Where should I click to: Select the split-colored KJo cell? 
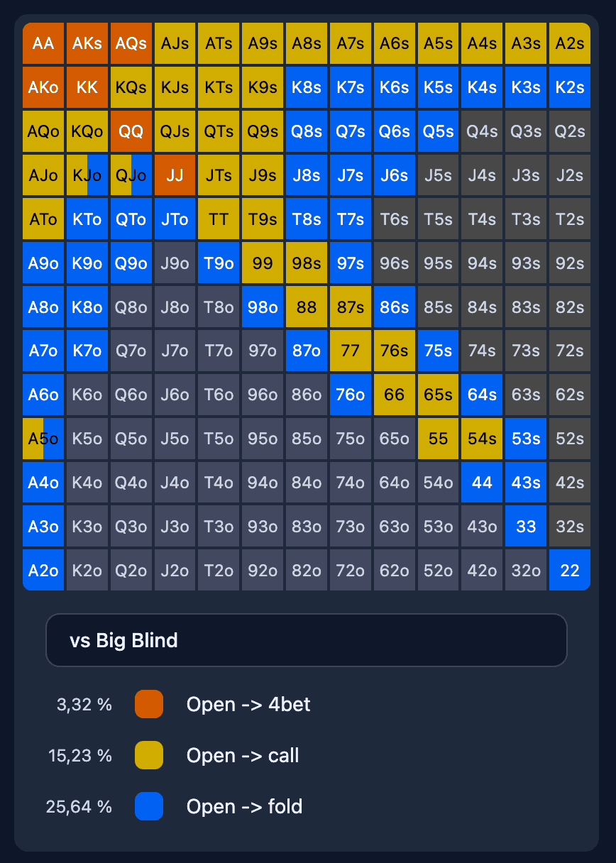click(87, 175)
